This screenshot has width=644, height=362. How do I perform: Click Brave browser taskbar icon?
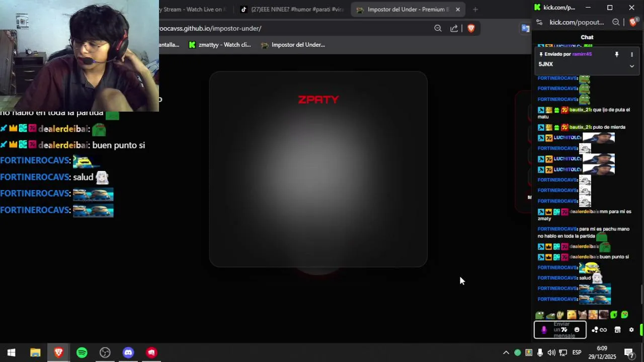(x=58, y=352)
